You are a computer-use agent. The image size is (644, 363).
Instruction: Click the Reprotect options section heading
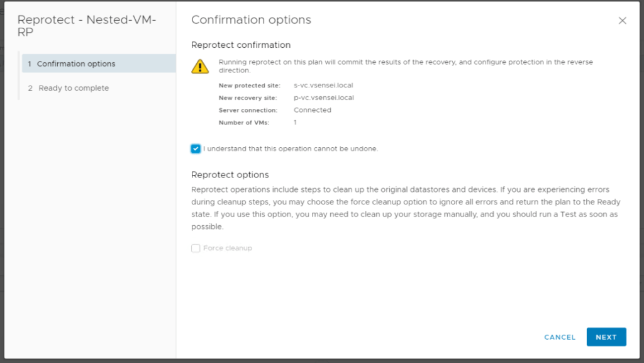point(230,175)
